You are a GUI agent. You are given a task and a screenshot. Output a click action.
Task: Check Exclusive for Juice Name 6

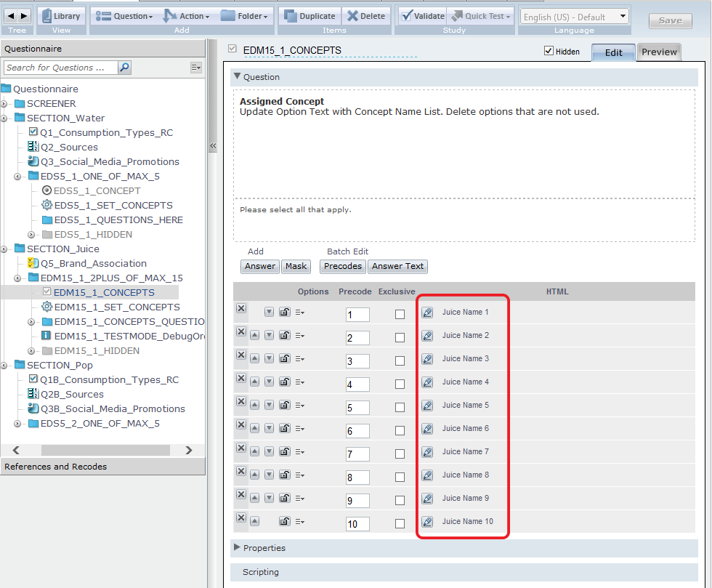(x=400, y=430)
